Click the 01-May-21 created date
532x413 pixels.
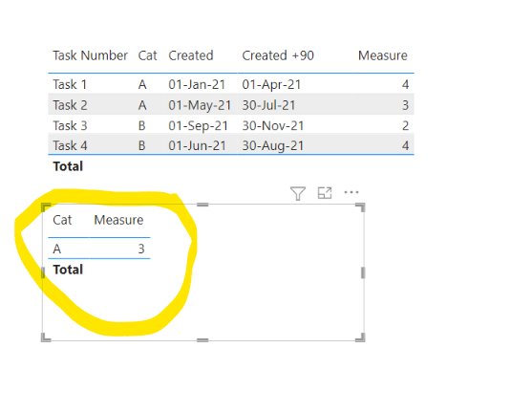coord(200,105)
